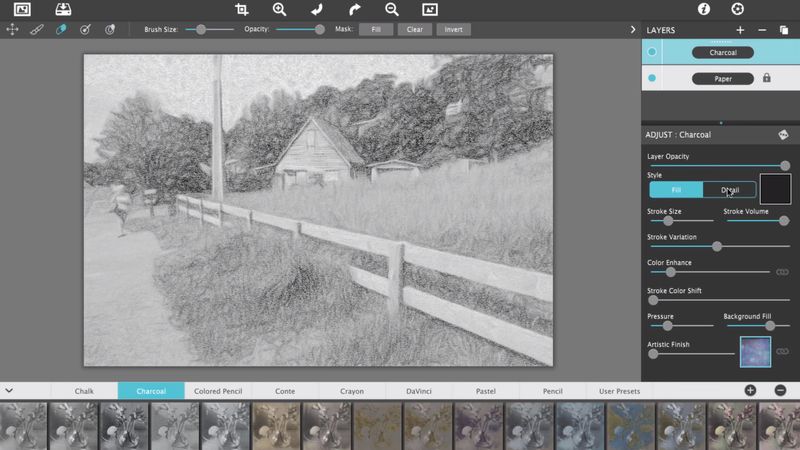The width and height of the screenshot is (800, 450).
Task: Select the first charcoal preset thumbnail
Action: [23, 426]
